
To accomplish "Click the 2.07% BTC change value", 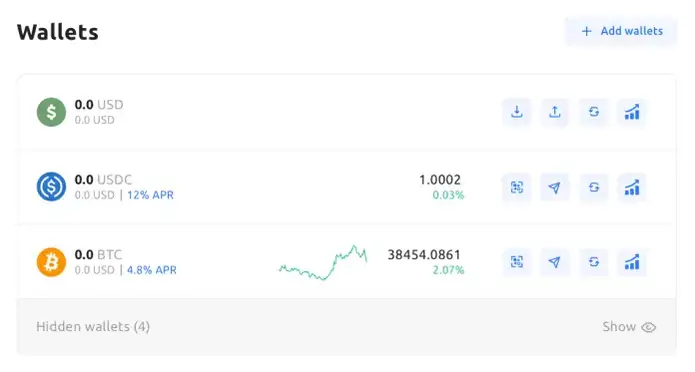I will (x=448, y=270).
